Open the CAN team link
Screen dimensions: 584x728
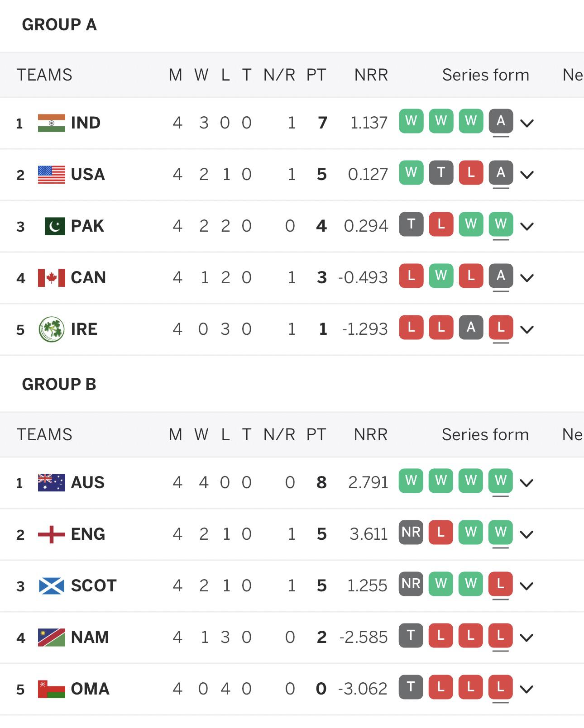click(x=88, y=278)
